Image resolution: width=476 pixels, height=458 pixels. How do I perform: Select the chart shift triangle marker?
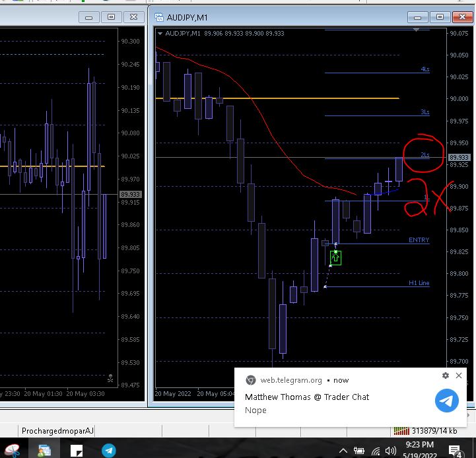pyautogui.click(x=416, y=30)
